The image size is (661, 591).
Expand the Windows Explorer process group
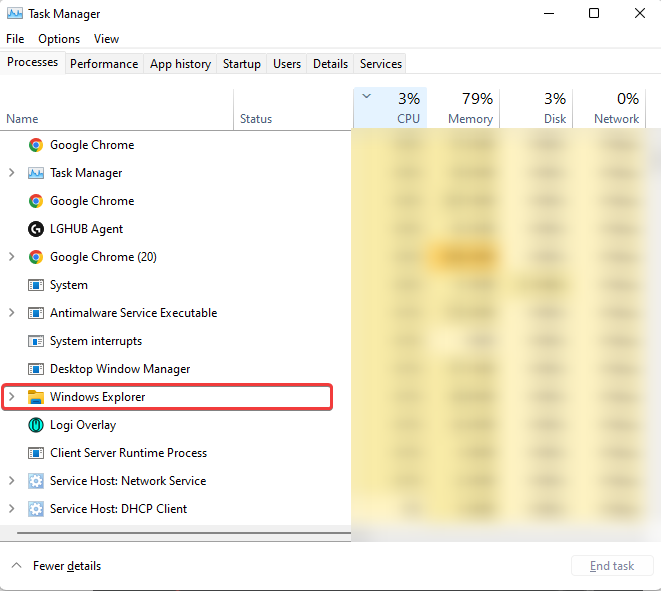tap(11, 397)
